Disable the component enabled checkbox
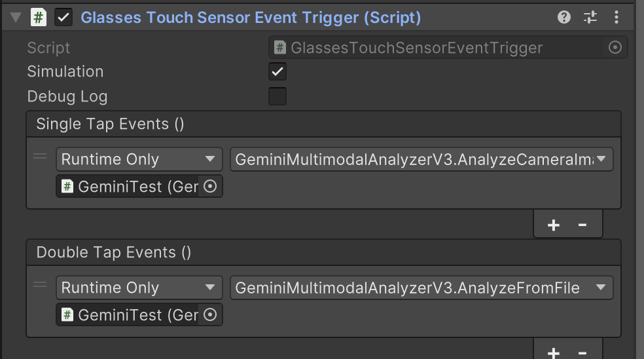644x359 pixels. [x=63, y=18]
